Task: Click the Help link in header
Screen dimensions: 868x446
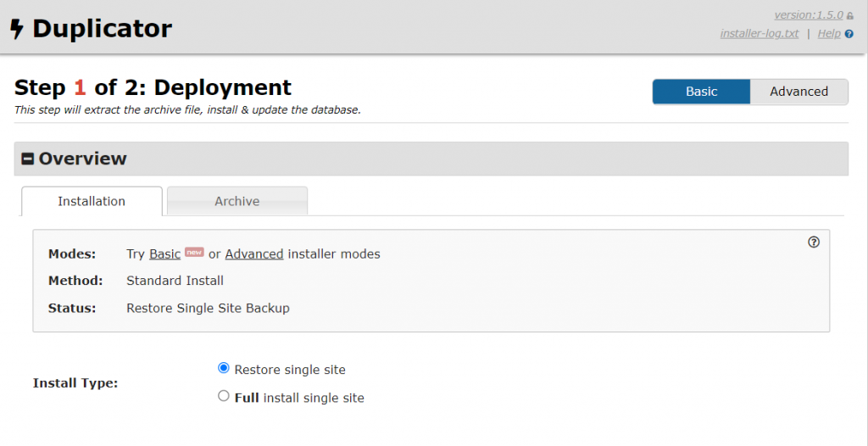Action: 828,34
